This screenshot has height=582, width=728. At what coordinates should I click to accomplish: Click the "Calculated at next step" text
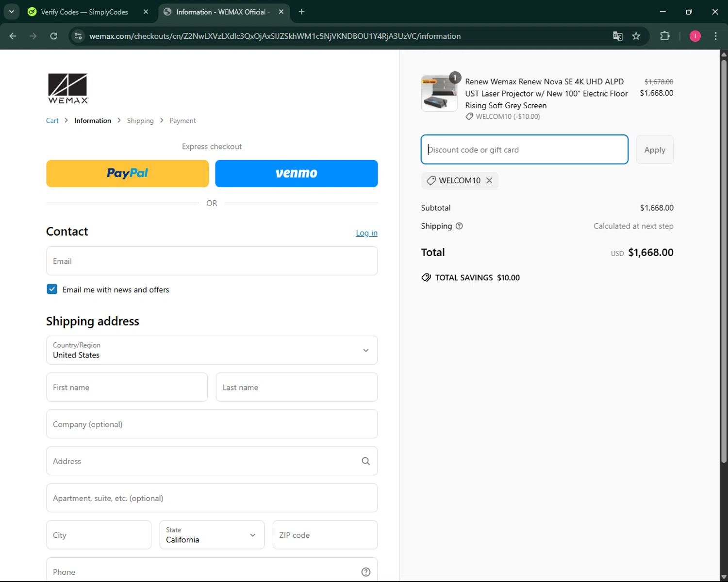633,226
